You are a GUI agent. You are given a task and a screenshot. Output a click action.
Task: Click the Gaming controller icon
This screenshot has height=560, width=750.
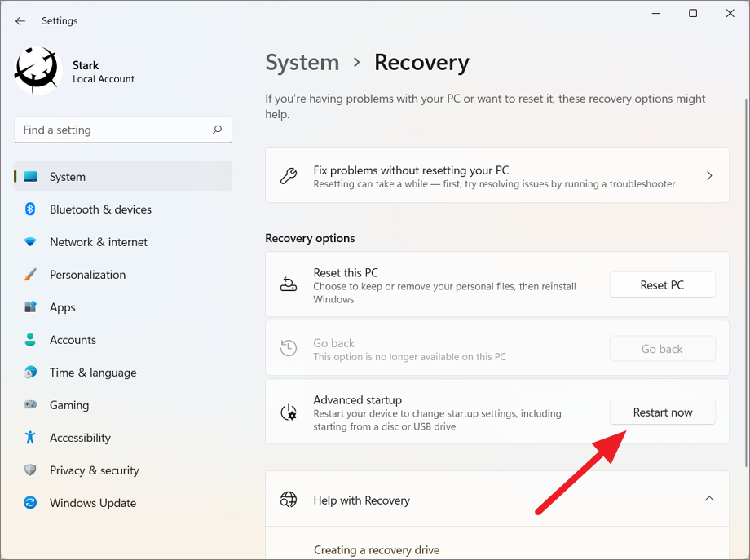pos(30,405)
